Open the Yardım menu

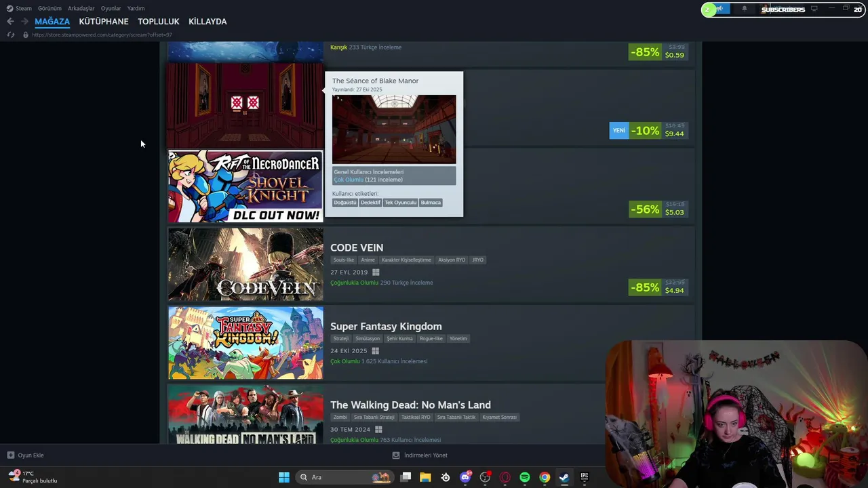tap(136, 9)
